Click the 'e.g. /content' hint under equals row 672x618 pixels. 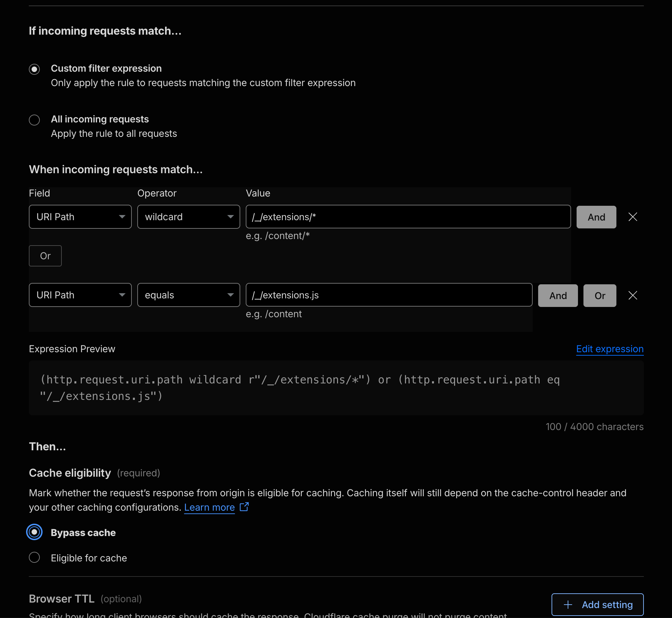[274, 314]
